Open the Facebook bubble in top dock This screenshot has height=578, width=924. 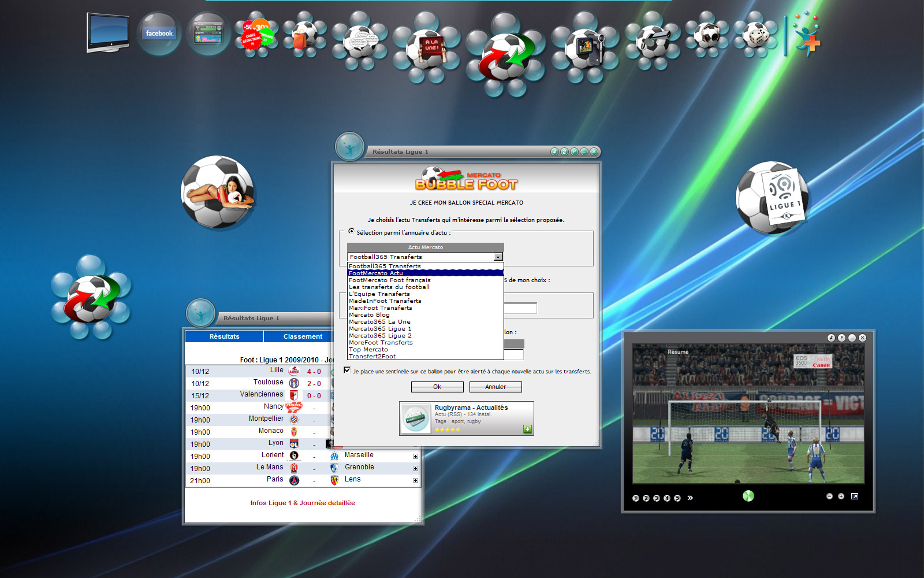pyautogui.click(x=159, y=34)
